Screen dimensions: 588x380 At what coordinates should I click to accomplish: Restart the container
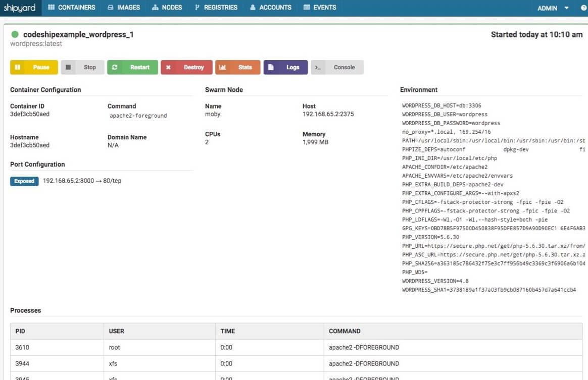click(132, 67)
